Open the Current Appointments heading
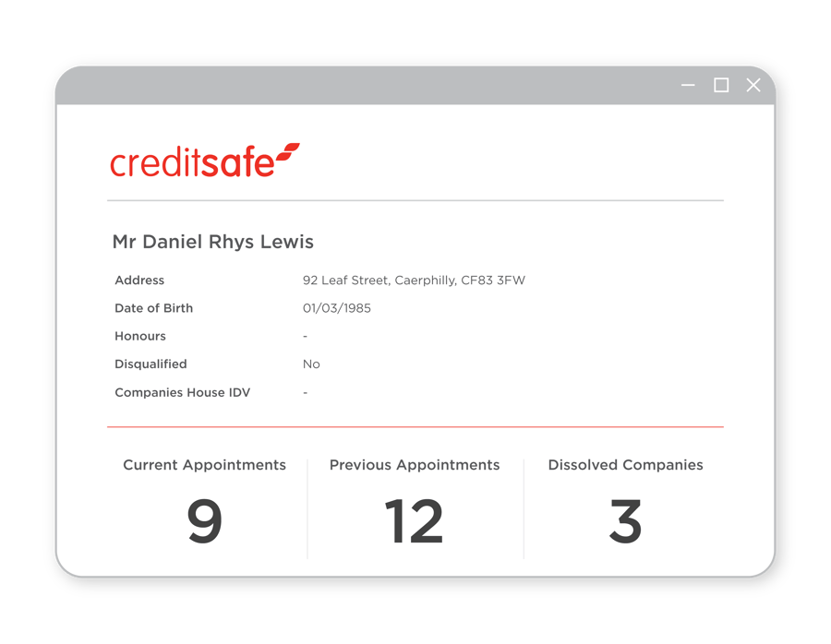 [205, 465]
